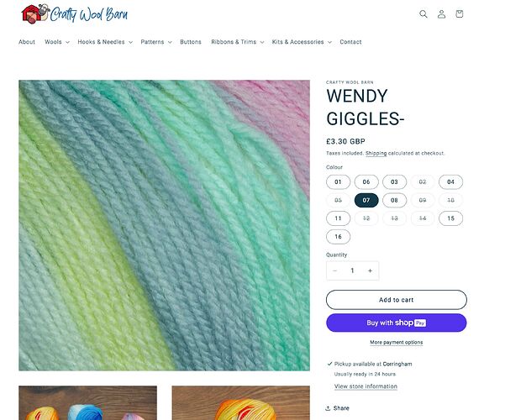Click the Buy with Shop Pay button
Image resolution: width=505 pixels, height=420 pixels.
coord(396,323)
